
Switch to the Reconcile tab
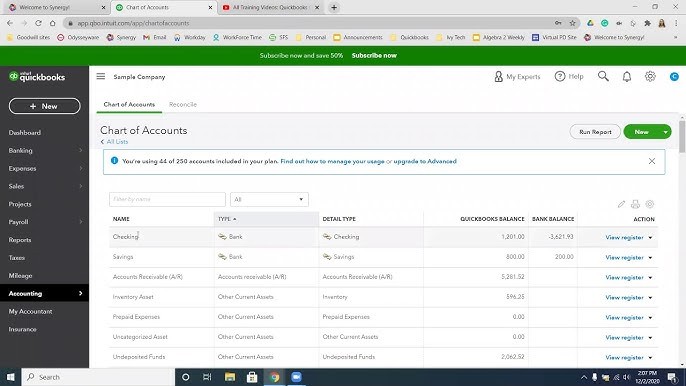coord(183,105)
